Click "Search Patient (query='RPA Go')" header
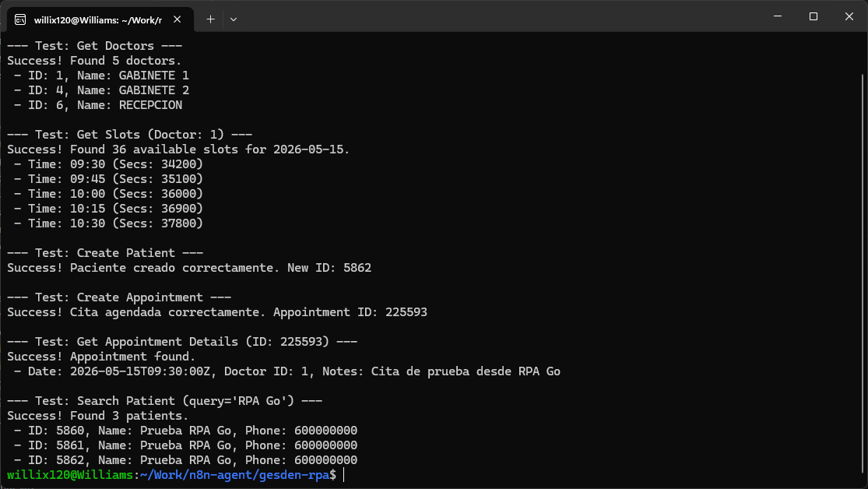 click(x=164, y=401)
